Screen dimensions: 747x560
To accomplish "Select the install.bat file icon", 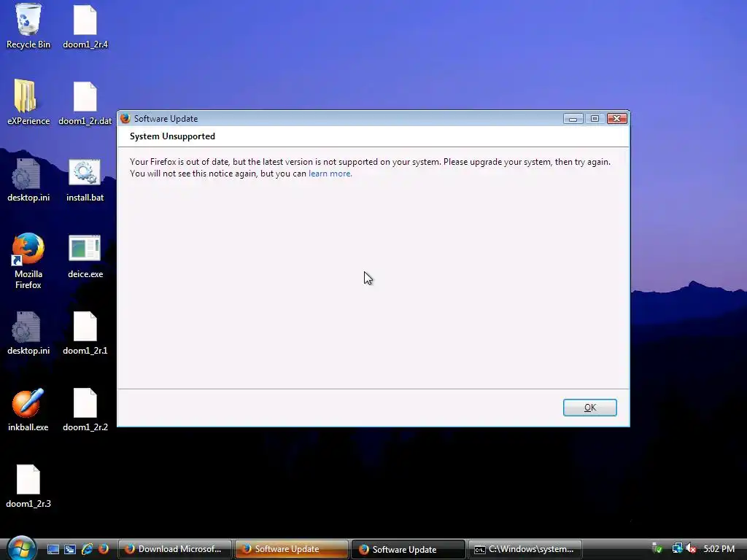I will (x=85, y=180).
